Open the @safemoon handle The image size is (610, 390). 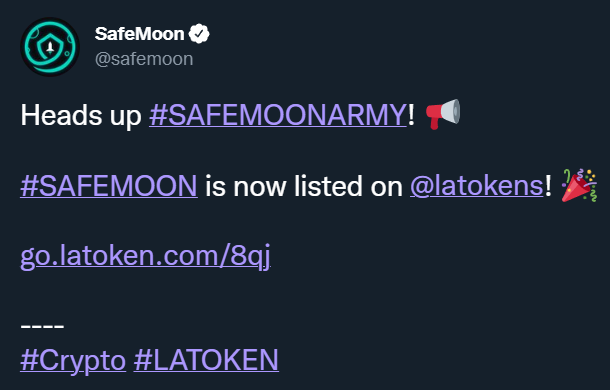point(144,59)
